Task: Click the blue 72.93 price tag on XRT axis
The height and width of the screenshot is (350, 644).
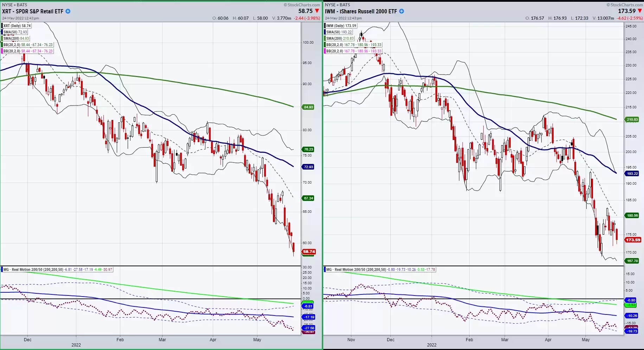Action: tap(308, 167)
